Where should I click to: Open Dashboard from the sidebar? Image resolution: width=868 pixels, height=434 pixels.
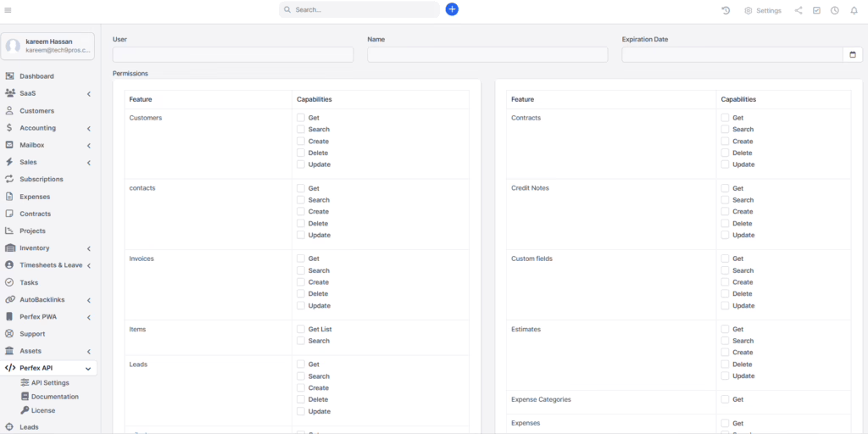tap(36, 76)
